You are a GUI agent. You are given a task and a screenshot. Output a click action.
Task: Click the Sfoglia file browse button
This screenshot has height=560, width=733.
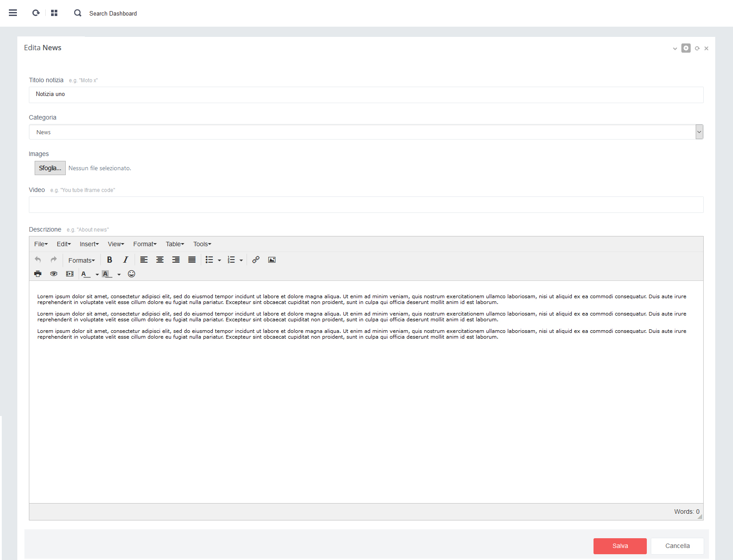point(50,168)
